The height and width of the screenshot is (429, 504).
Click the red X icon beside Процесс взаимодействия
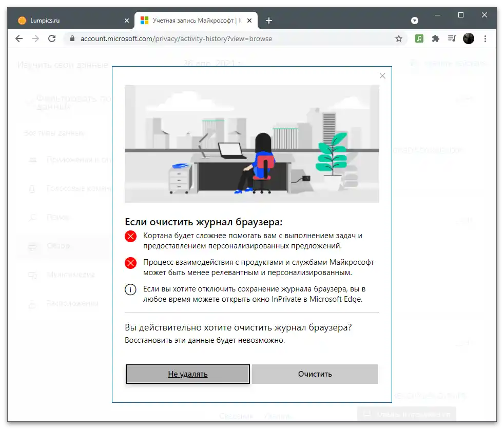[130, 263]
